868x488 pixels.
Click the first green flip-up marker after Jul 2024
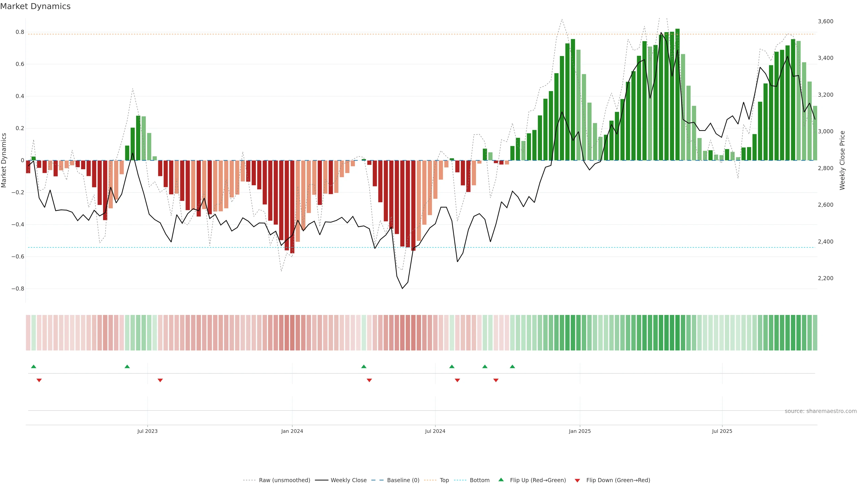(452, 366)
